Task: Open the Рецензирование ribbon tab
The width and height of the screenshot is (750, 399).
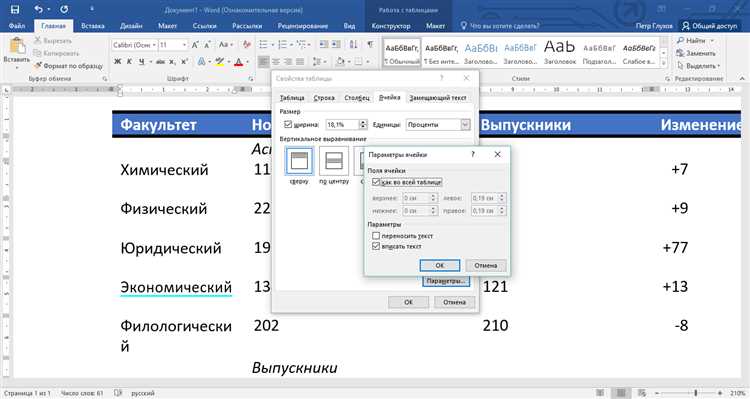Action: click(303, 26)
